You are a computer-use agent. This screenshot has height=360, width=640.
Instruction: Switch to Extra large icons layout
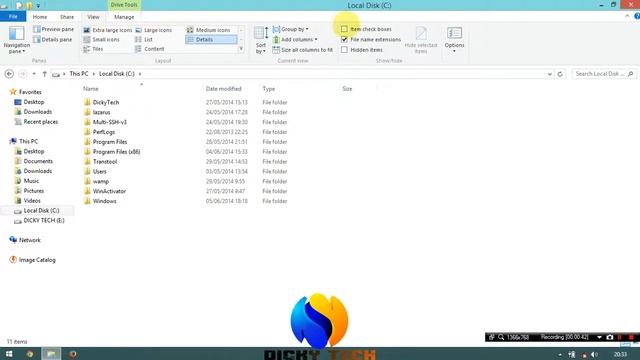pos(107,30)
